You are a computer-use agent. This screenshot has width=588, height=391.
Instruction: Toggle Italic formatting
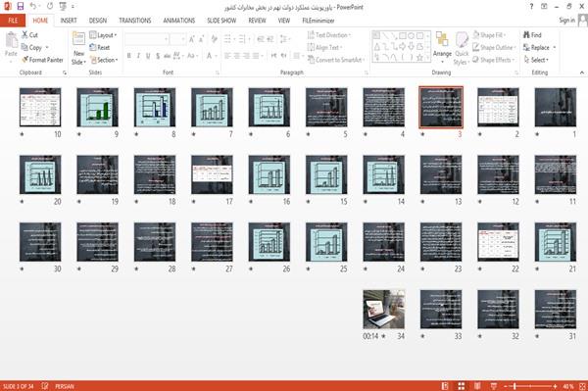coord(138,56)
